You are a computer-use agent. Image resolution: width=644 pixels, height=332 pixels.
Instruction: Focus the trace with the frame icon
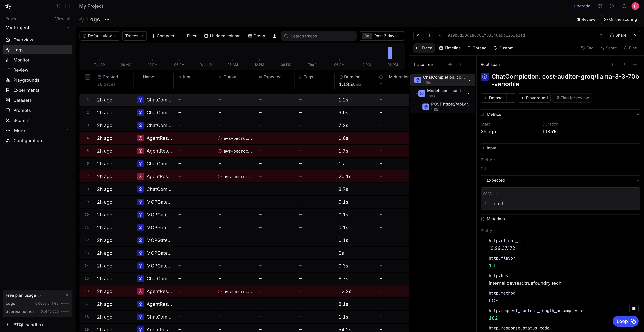[418, 35]
